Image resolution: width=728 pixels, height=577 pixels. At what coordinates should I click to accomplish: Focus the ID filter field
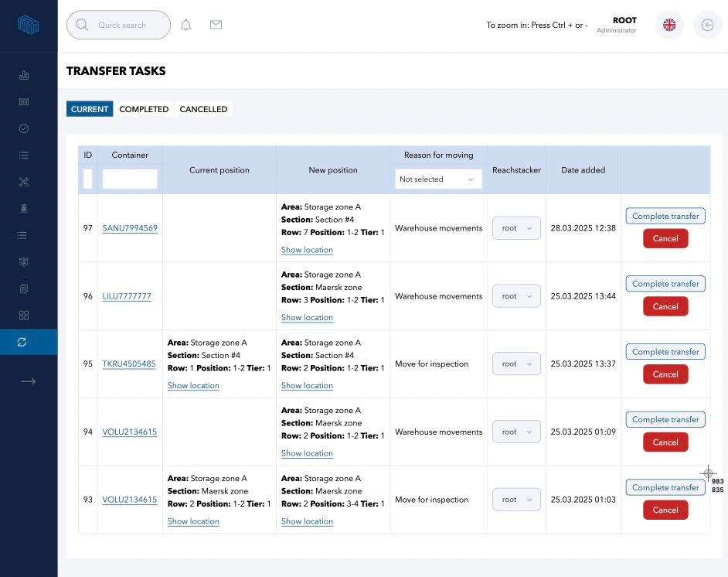pos(88,179)
